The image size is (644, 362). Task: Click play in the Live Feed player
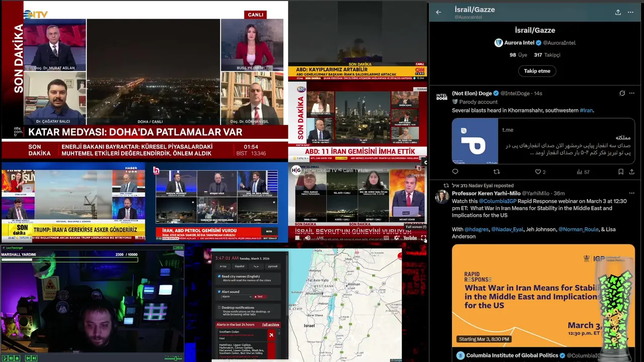(5, 358)
